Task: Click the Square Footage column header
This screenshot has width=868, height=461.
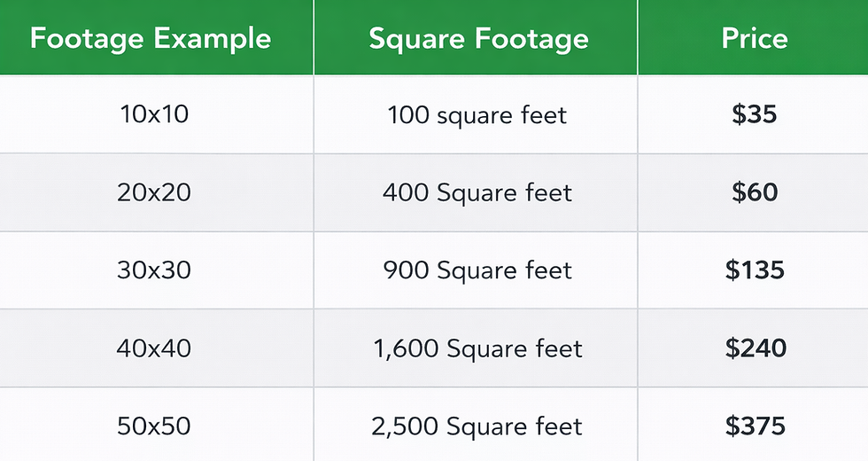Action: point(478,39)
